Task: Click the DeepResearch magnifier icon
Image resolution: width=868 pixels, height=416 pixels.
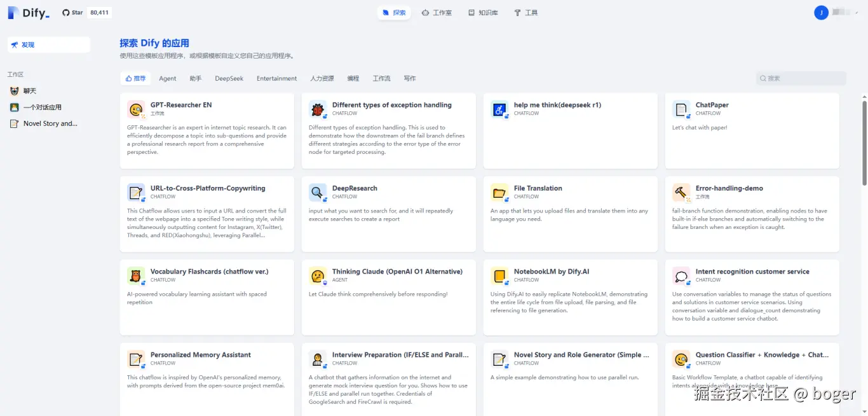Action: click(318, 193)
